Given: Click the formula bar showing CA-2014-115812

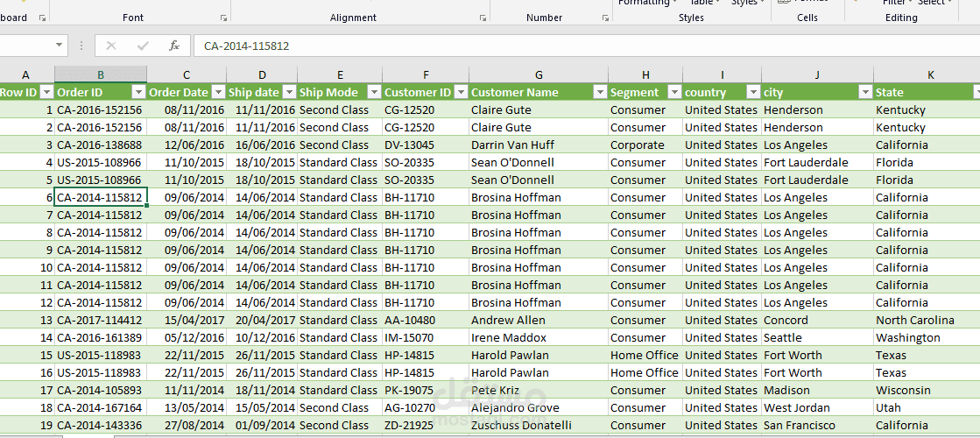Looking at the screenshot, I should 586,46.
